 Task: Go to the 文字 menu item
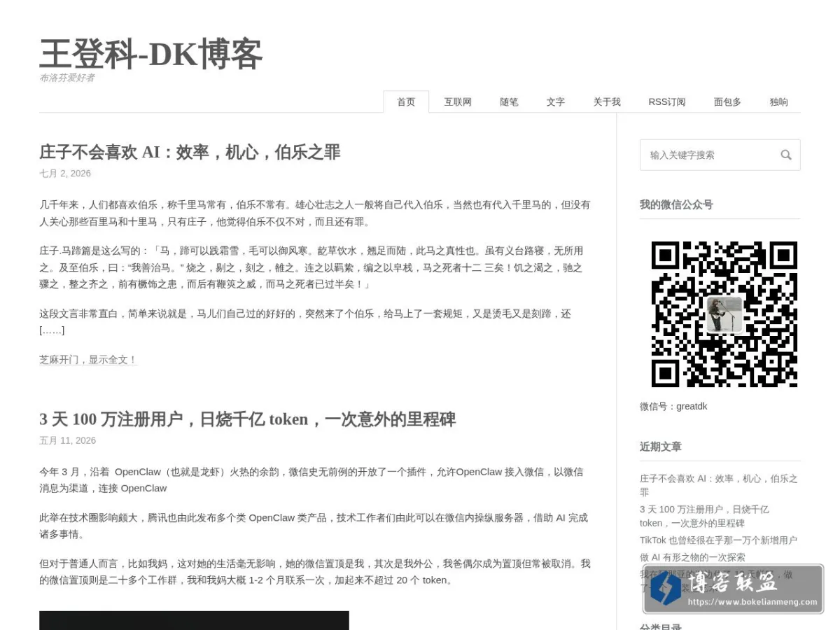tap(556, 101)
